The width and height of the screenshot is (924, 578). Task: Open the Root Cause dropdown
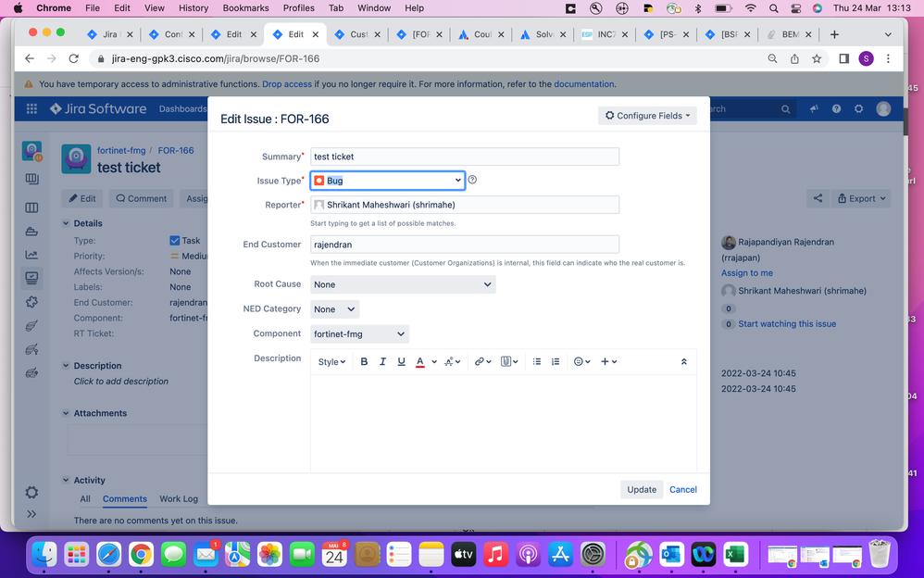click(403, 284)
